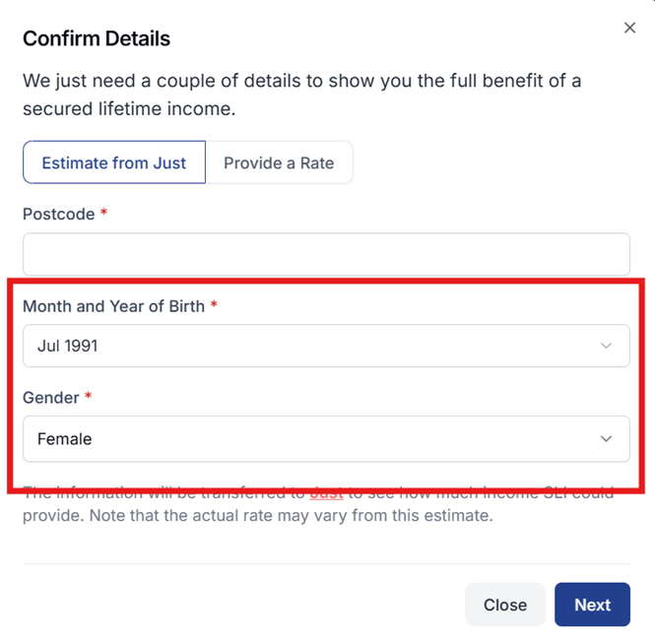Viewport: 655px width, 644px height.
Task: Click the chevron arrow beside Female
Action: tap(607, 438)
